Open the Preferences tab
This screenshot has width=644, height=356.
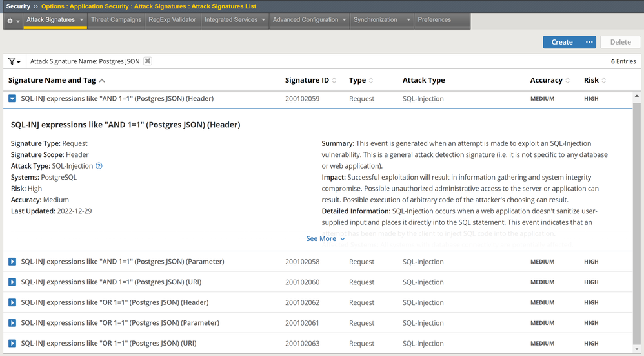[x=434, y=20]
